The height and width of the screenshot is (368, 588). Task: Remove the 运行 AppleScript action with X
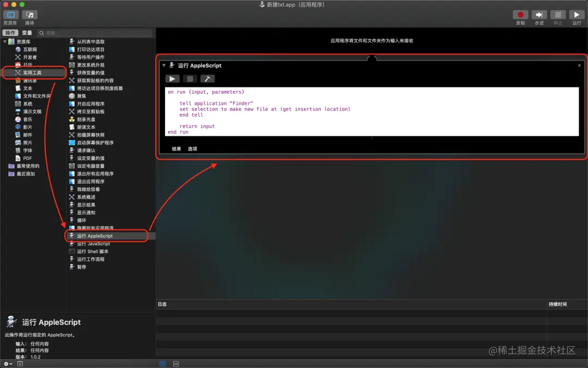tap(579, 65)
